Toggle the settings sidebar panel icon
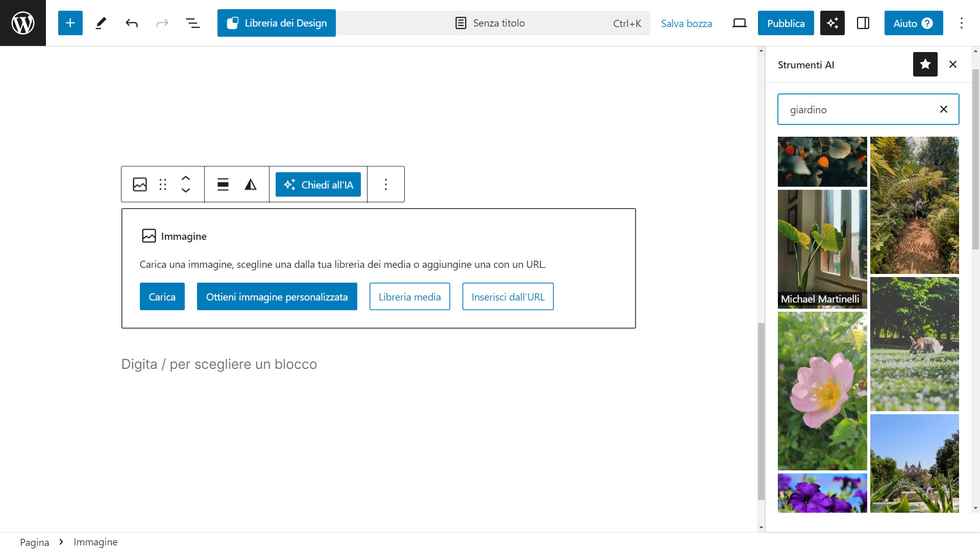The image size is (980, 551). (x=863, y=23)
